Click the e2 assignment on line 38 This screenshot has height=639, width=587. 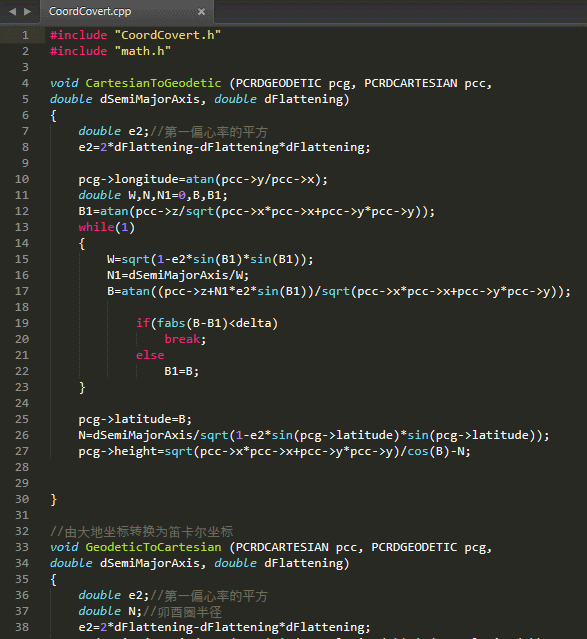click(224, 627)
